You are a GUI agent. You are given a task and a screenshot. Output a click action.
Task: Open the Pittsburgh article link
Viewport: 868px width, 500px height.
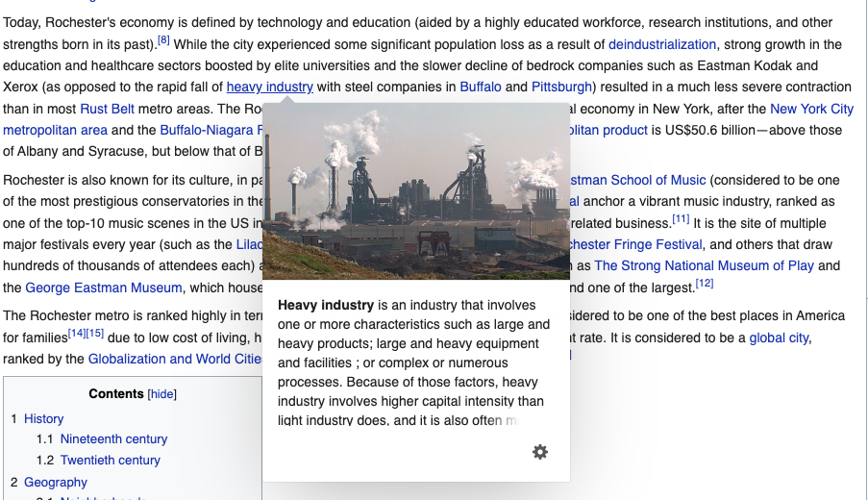(x=562, y=87)
